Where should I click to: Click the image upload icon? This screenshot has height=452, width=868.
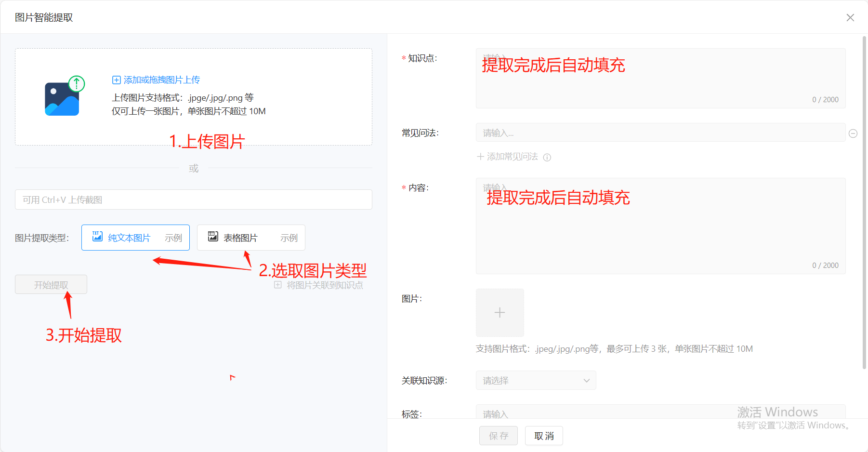(x=64, y=96)
